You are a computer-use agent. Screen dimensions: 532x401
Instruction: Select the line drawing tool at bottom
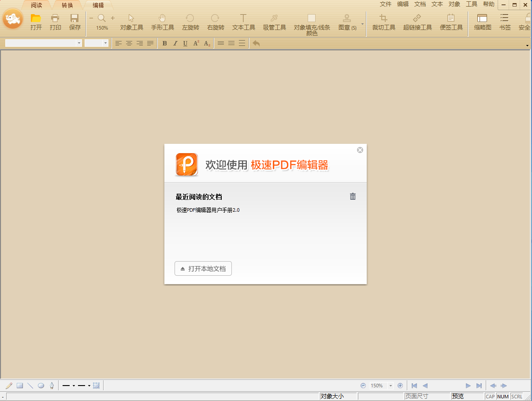[x=30, y=386]
